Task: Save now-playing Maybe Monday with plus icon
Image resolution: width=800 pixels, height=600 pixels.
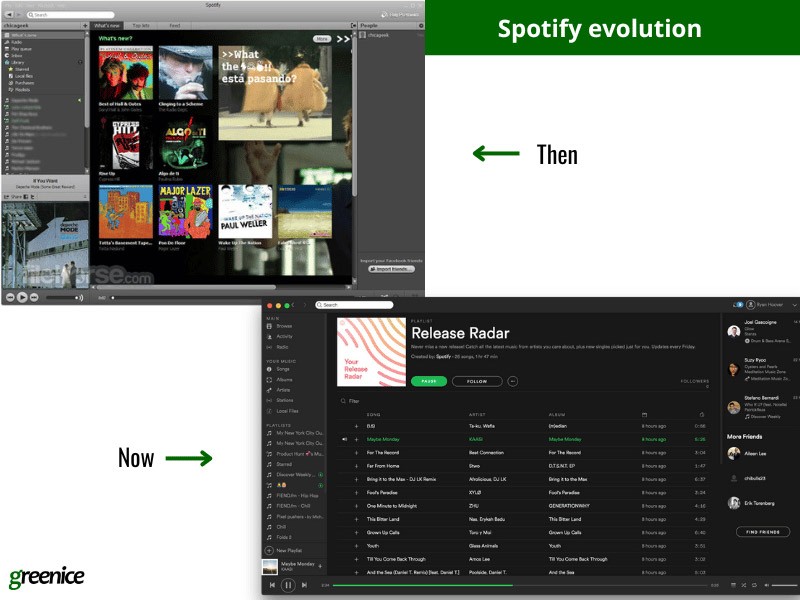Action: [320, 566]
